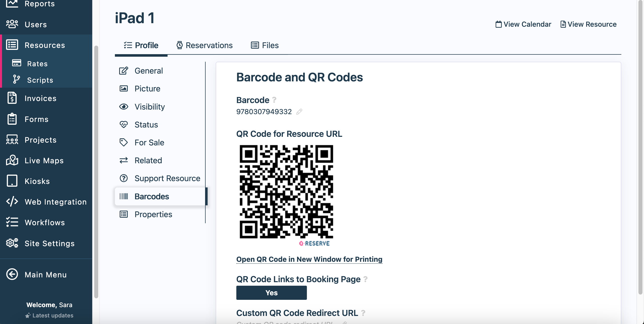644x324 pixels.
Task: Click Open QR Code in New Window link
Action: pos(309,259)
